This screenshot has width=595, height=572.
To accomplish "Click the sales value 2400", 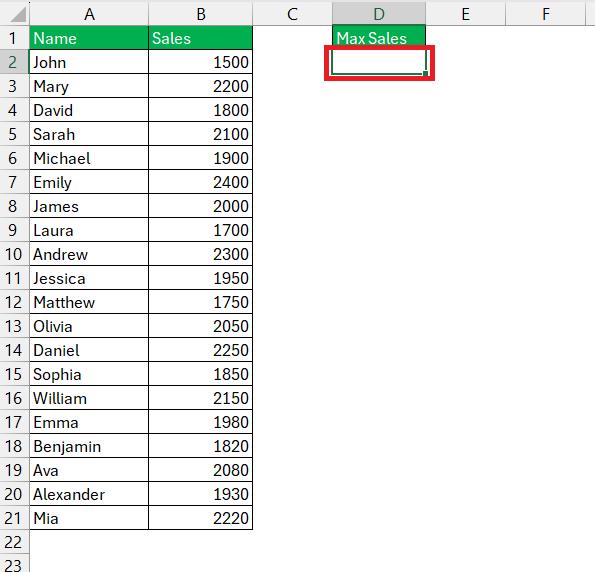I will click(200, 182).
